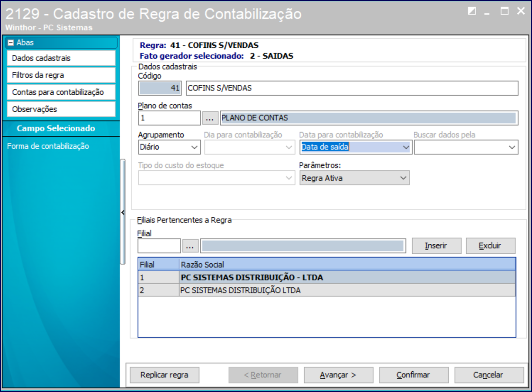Image resolution: width=532 pixels, height=392 pixels.
Task: Click the Filial column header
Action: pos(158,265)
